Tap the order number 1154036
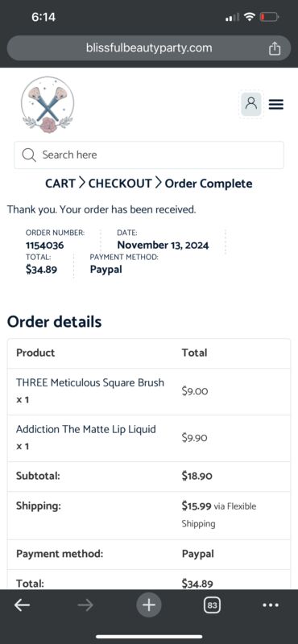The height and width of the screenshot is (644, 298). [45, 246]
